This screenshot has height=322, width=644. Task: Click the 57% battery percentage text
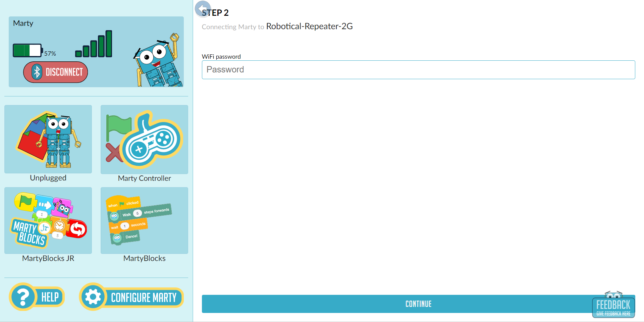(50, 54)
